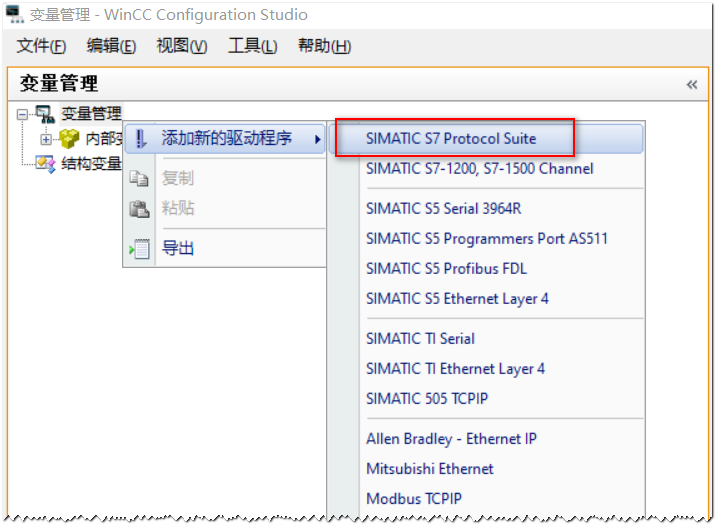This screenshot has width=716, height=531.
Task: Click the 导出 export icon
Action: 139,249
